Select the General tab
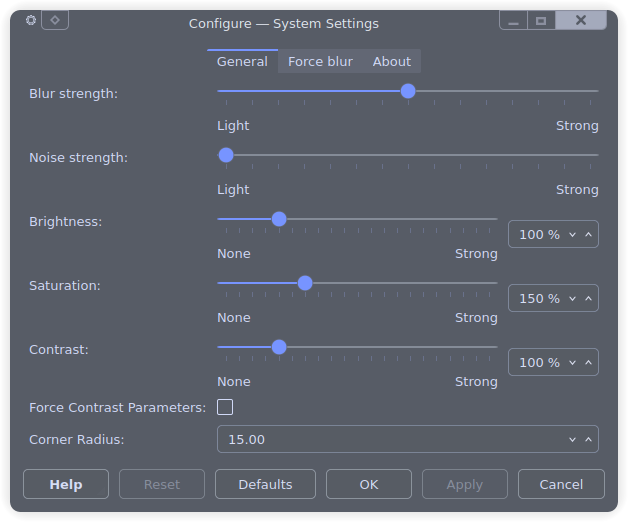This screenshot has height=522, width=628. click(x=242, y=62)
